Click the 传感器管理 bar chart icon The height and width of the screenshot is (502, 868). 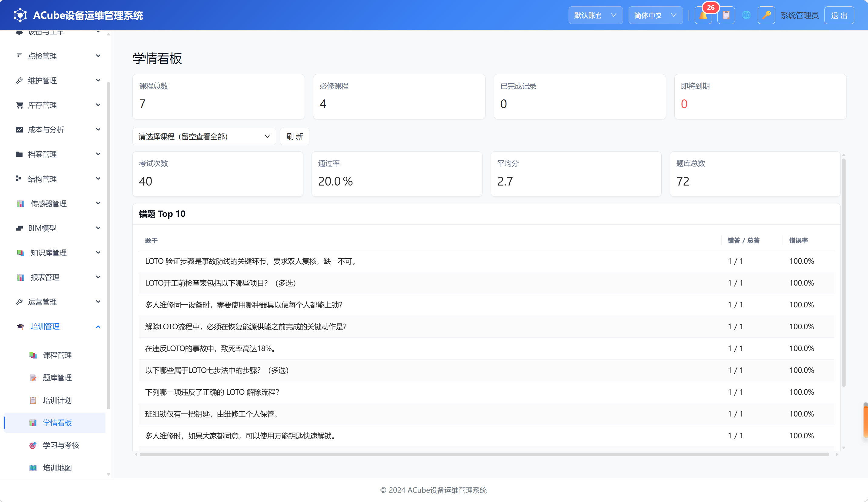click(21, 203)
